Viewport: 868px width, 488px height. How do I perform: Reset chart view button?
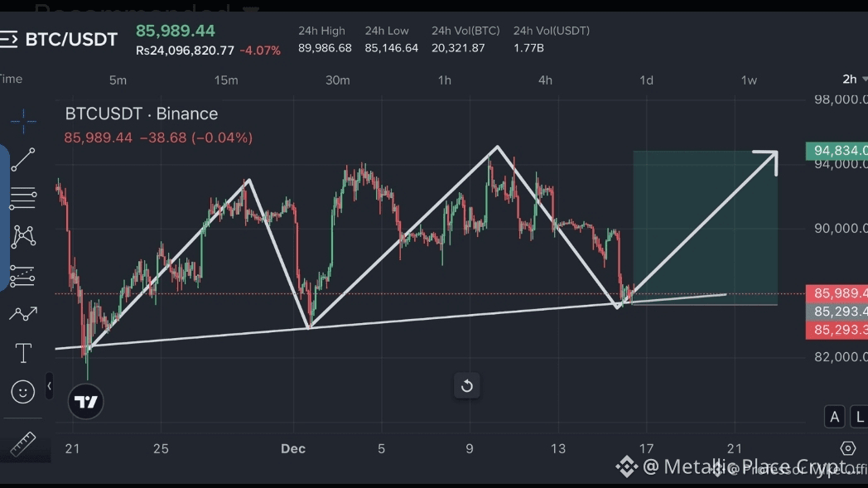click(467, 385)
